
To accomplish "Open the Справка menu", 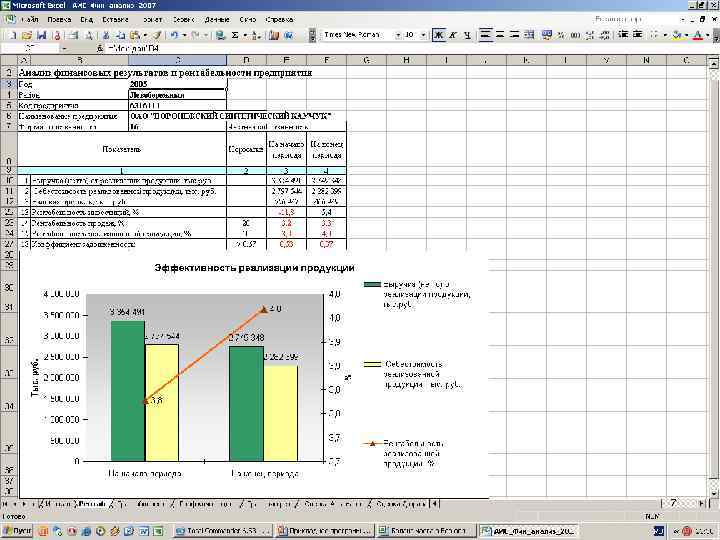I will 279,20.
